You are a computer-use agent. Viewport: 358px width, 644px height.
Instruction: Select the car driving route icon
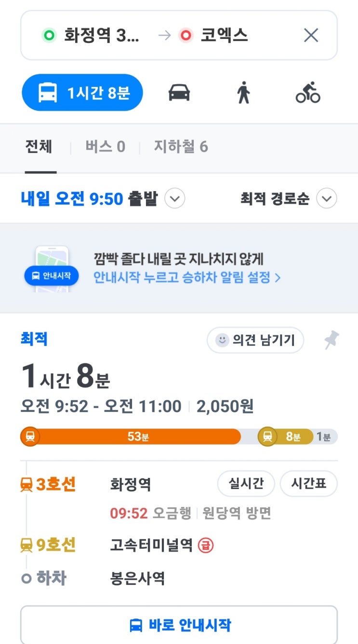(x=179, y=92)
